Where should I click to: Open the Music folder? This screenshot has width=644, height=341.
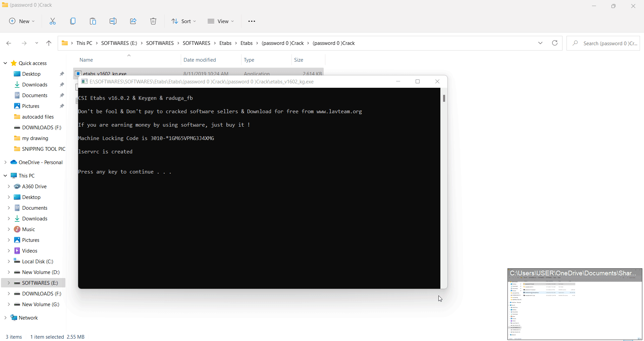pos(28,229)
